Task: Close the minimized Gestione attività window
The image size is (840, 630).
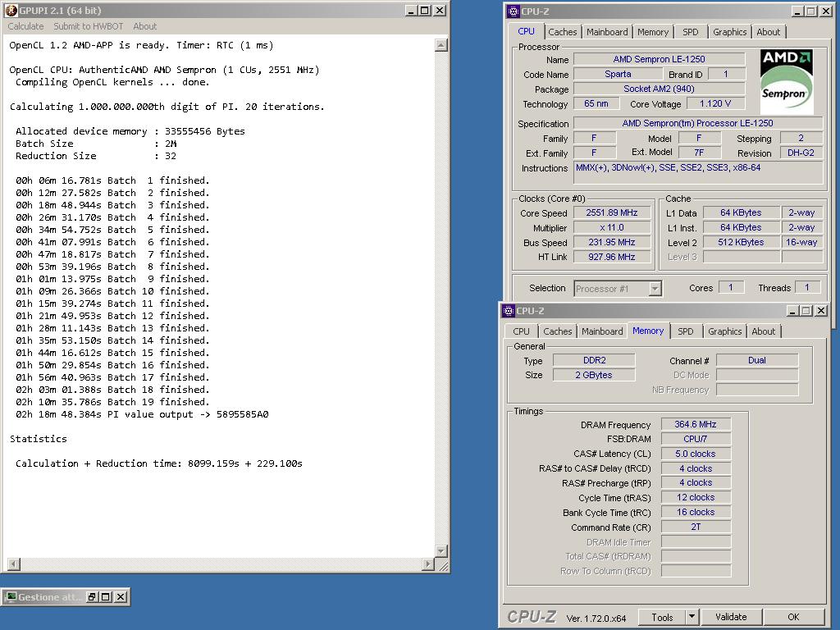Action: point(121,597)
